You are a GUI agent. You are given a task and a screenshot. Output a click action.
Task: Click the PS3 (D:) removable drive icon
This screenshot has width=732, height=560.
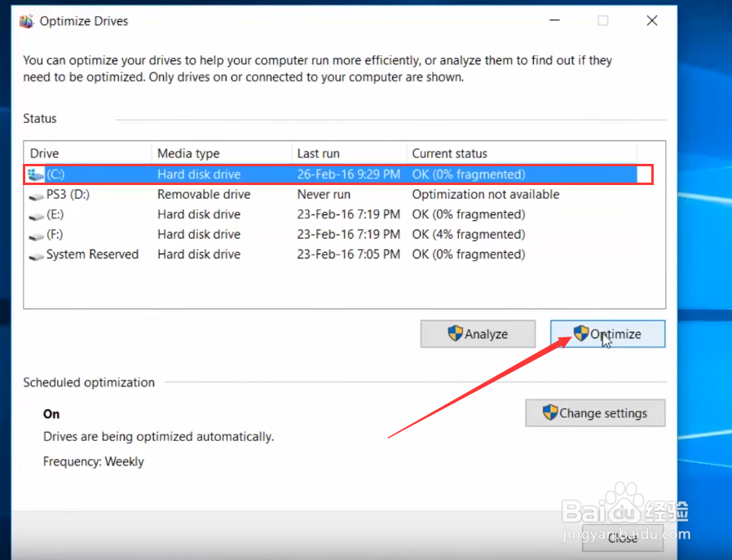(x=36, y=194)
